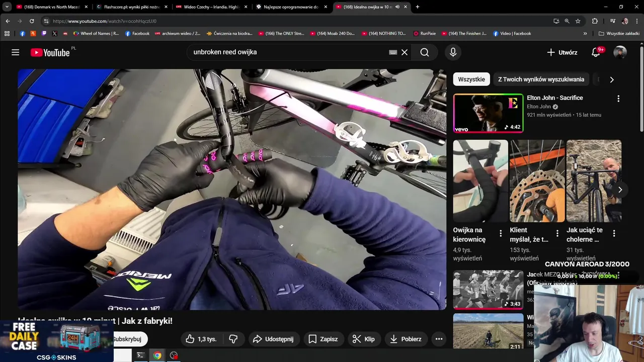Open the 'Wheel of Names' bookmark
Image resolution: width=644 pixels, height=362 pixels.
coord(96,34)
